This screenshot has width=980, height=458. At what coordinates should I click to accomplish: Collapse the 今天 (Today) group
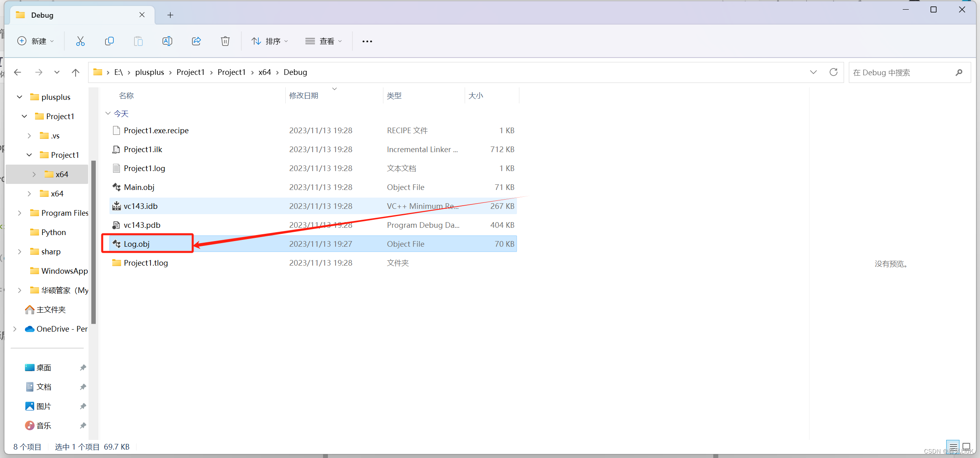(108, 113)
